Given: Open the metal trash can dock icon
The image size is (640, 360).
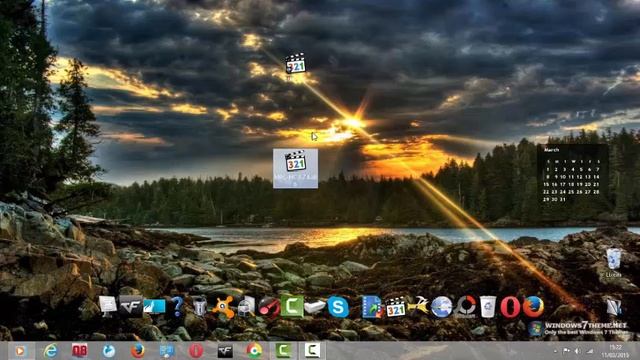Looking at the screenshot, I should (200, 307).
